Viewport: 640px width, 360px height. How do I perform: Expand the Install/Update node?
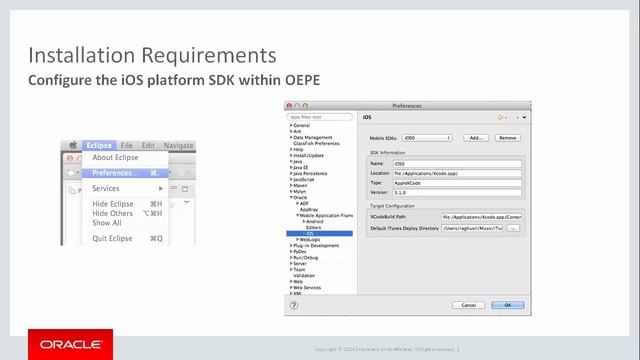click(291, 156)
